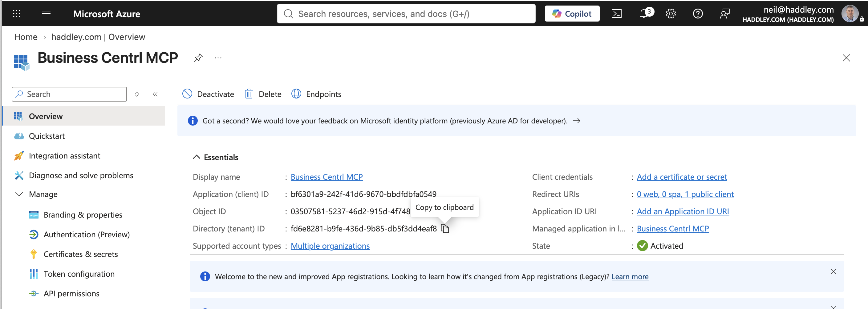Go to haddley.com | Overview breadcrumb

pos(98,37)
